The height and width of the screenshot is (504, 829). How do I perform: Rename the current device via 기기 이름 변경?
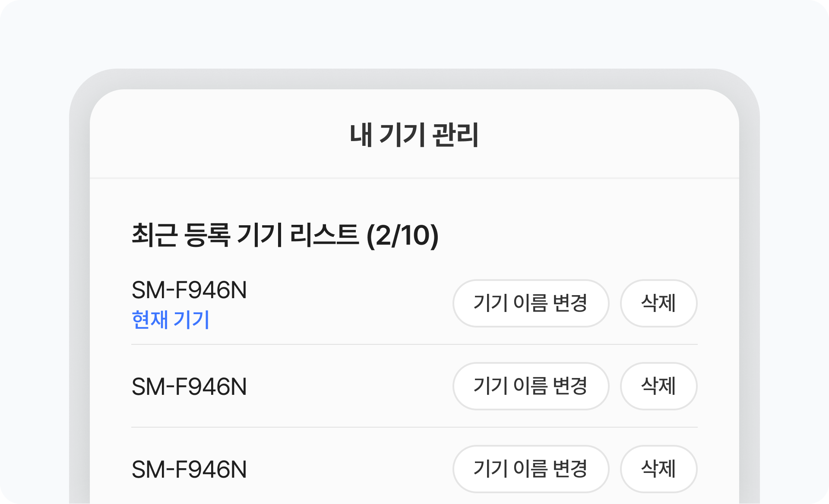pos(531,303)
